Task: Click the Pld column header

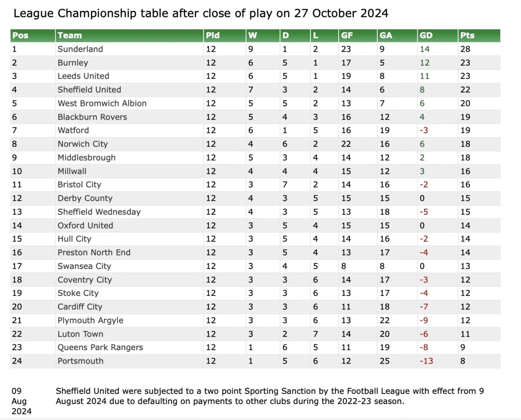Action: 213,36
